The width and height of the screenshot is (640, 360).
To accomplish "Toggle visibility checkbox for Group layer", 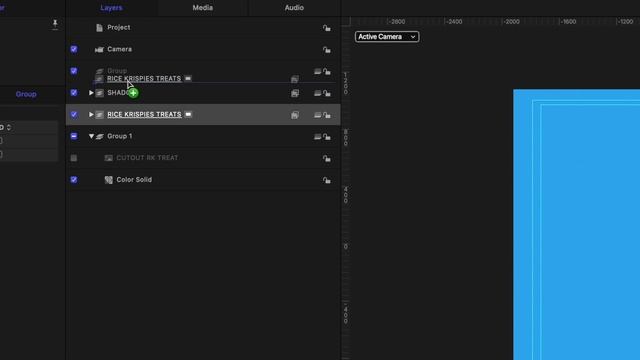I will tap(74, 71).
